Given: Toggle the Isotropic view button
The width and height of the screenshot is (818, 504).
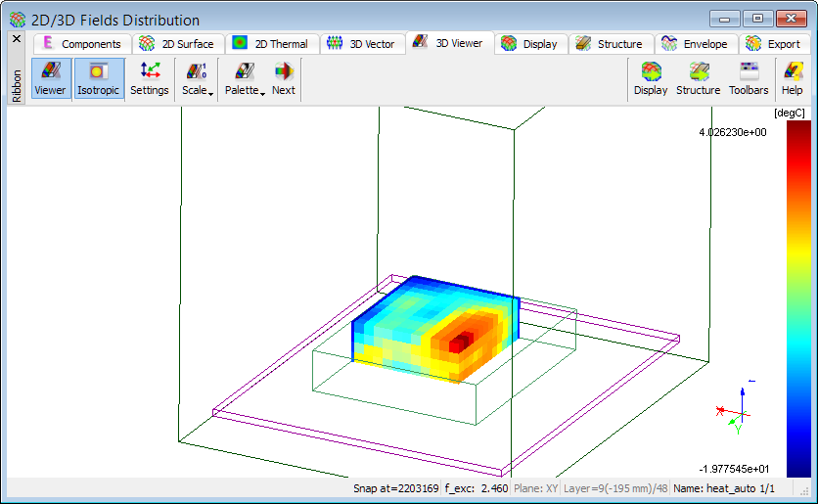Looking at the screenshot, I should [x=98, y=78].
